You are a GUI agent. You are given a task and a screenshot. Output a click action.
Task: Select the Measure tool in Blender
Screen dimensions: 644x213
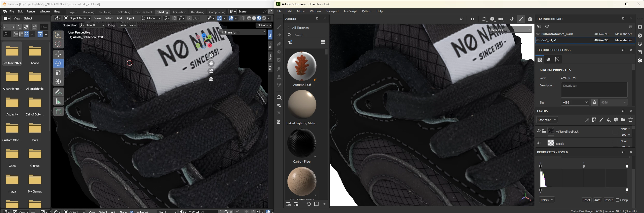pyautogui.click(x=59, y=101)
